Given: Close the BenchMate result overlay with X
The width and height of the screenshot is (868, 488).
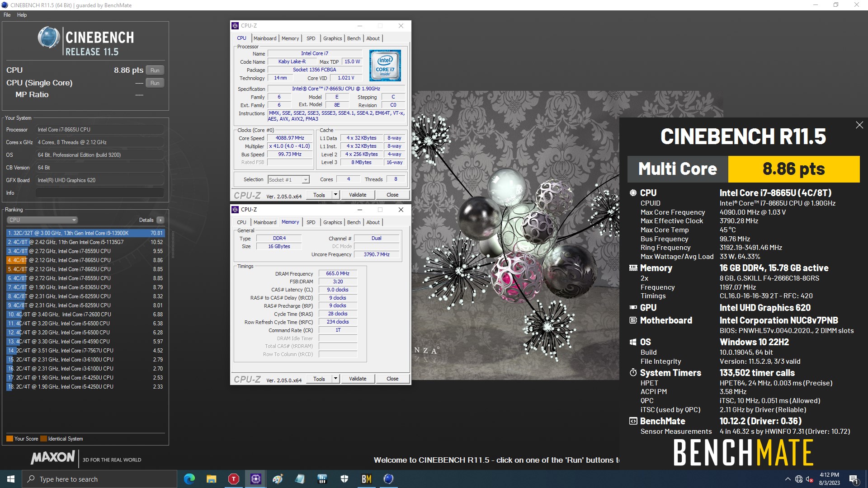Looking at the screenshot, I should tap(859, 125).
